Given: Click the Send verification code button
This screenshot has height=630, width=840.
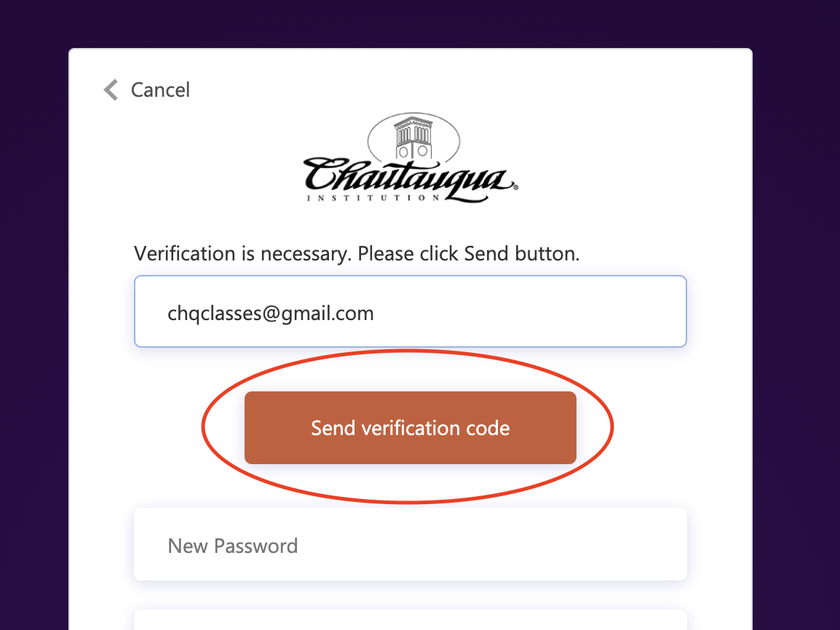Looking at the screenshot, I should (411, 428).
